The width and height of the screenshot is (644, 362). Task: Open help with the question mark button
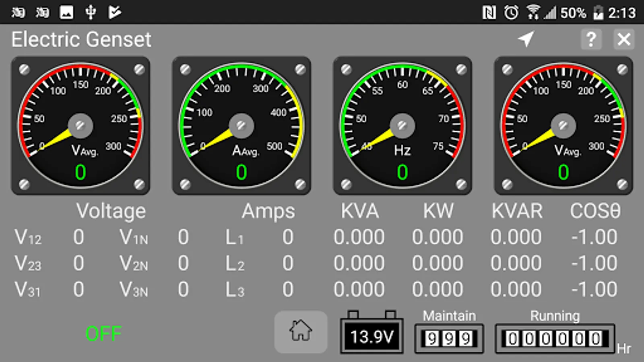click(x=591, y=39)
